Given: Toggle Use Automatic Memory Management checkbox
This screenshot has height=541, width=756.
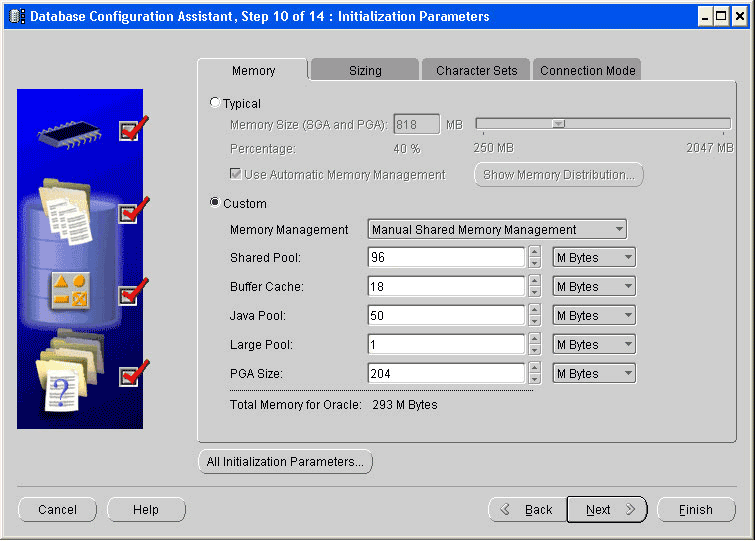Looking at the screenshot, I should tap(236, 175).
